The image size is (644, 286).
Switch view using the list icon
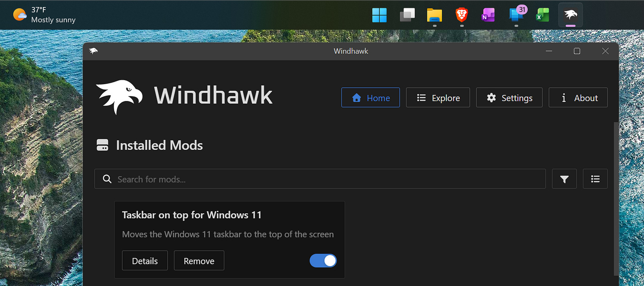tap(595, 178)
